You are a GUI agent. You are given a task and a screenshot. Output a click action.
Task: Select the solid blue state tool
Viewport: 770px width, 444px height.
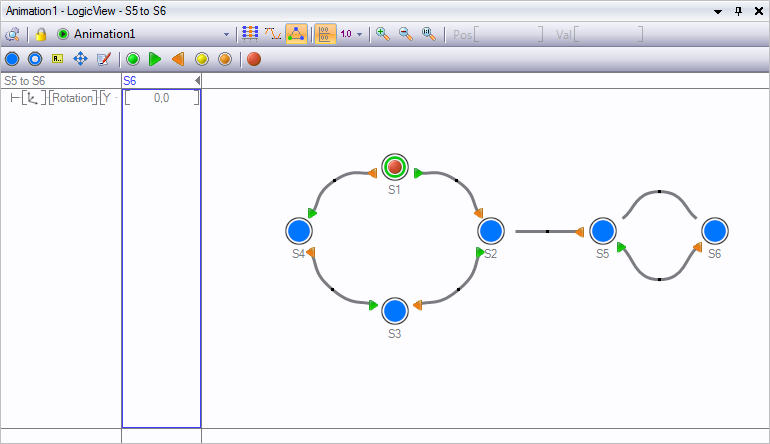(12, 59)
